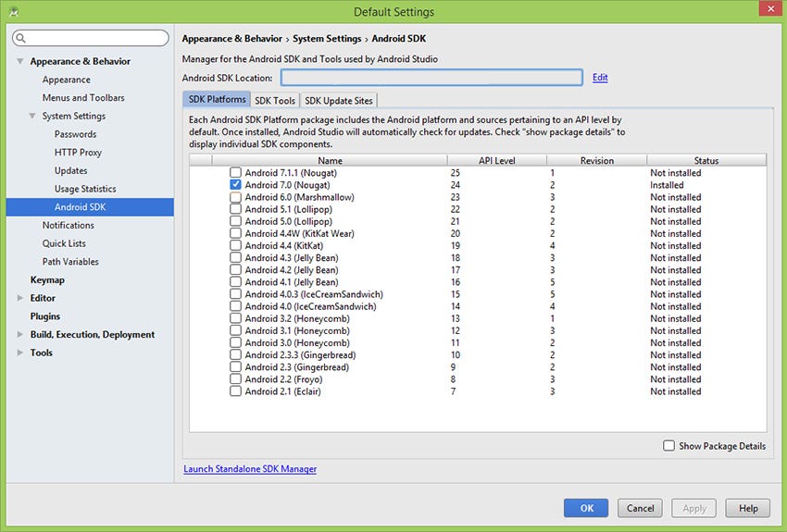Click Edit link for SDK location

click(x=600, y=77)
